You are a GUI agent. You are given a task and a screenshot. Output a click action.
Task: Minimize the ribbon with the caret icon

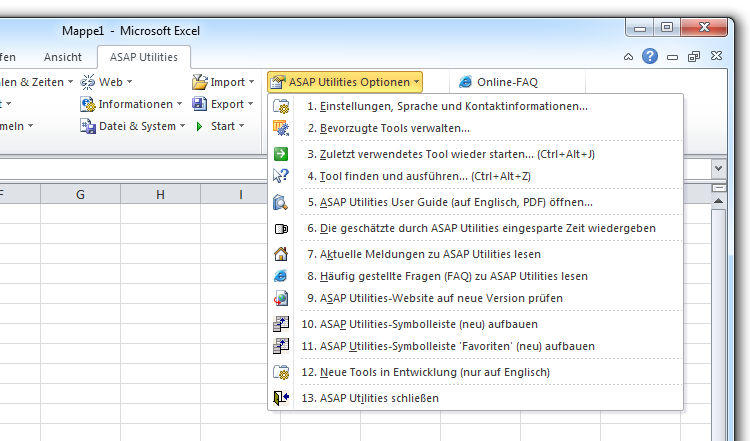(x=629, y=56)
